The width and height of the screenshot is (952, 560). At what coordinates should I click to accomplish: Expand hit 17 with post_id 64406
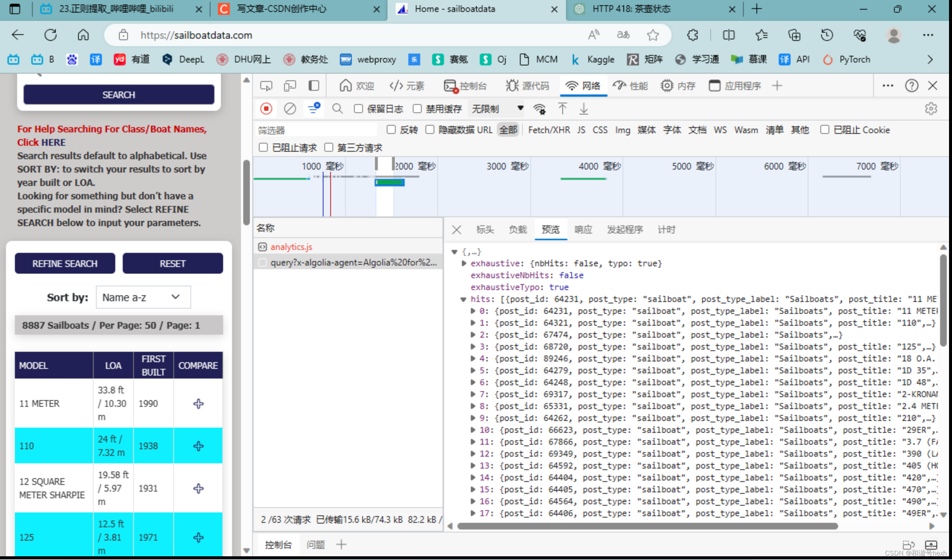pos(473,513)
